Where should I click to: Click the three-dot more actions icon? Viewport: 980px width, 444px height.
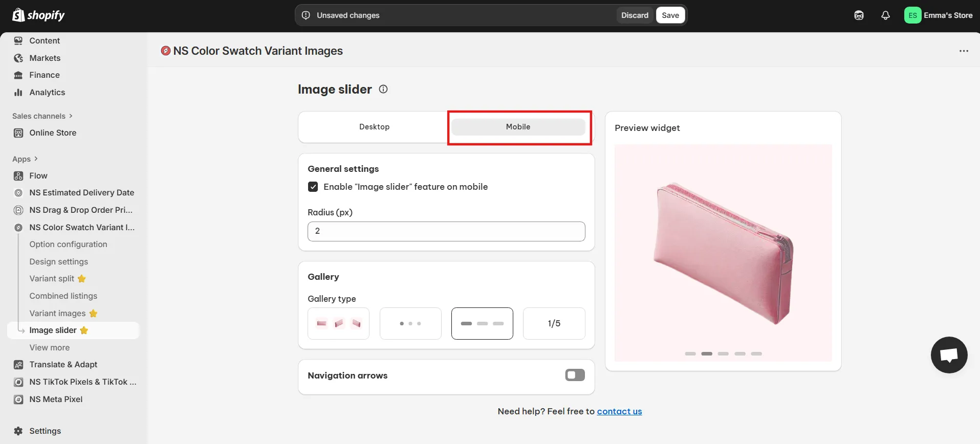pyautogui.click(x=964, y=51)
